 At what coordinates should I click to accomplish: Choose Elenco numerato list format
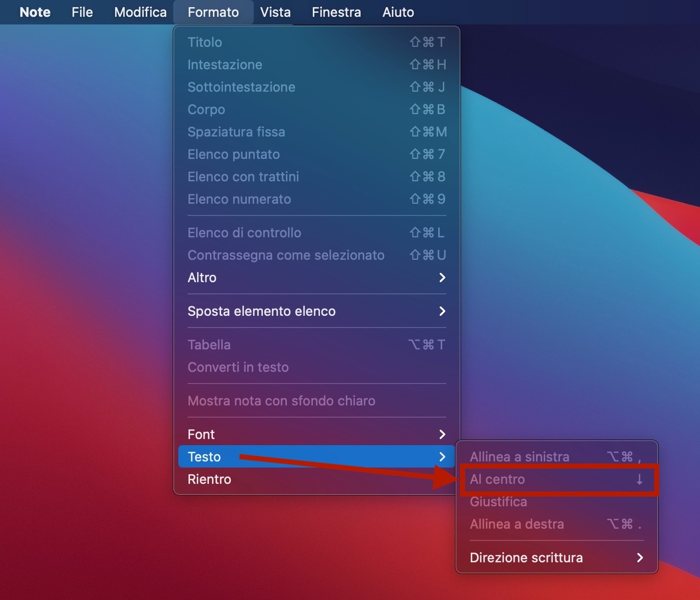pos(316,199)
